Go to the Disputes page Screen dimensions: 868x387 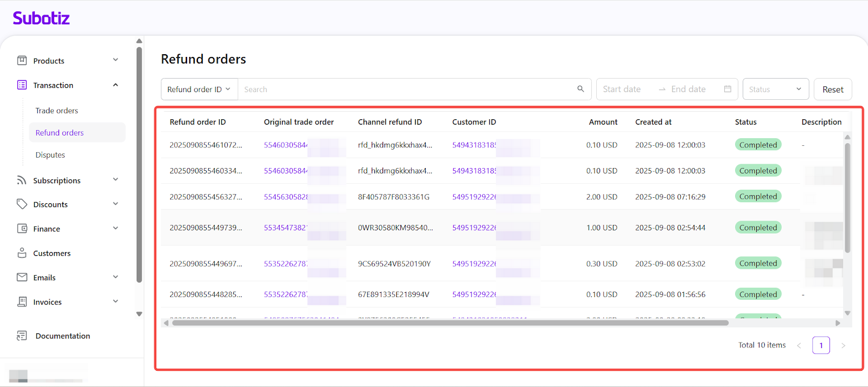[50, 155]
